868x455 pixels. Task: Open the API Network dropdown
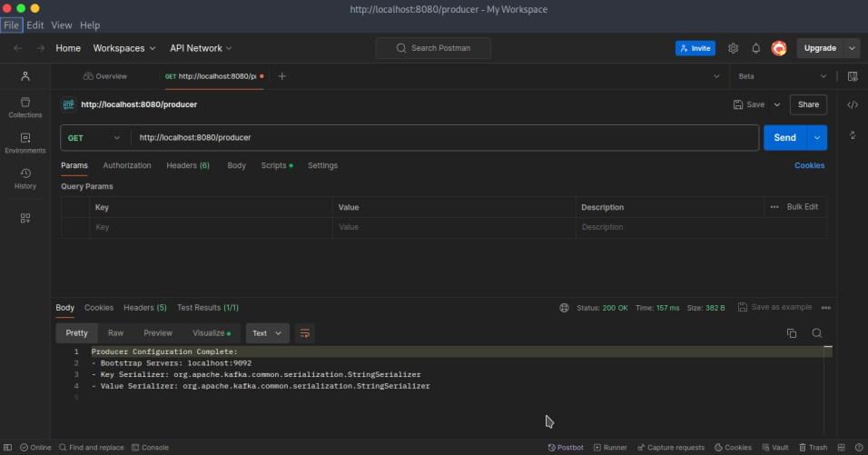pyautogui.click(x=201, y=48)
